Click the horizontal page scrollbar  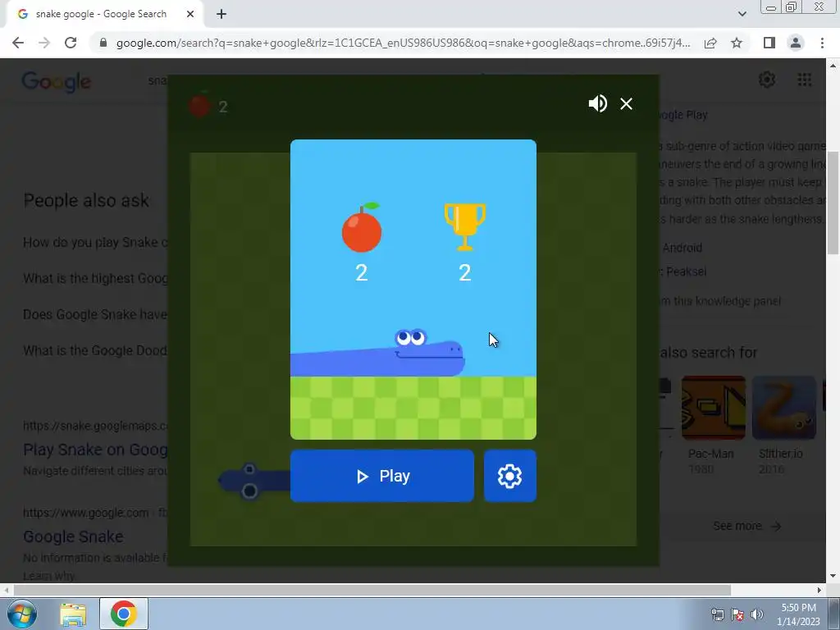coord(372,590)
